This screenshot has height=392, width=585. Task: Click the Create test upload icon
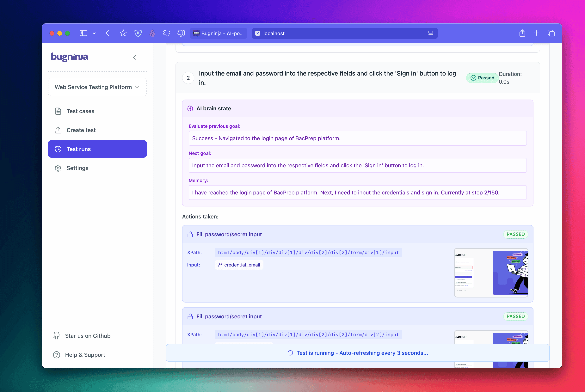pyautogui.click(x=58, y=130)
